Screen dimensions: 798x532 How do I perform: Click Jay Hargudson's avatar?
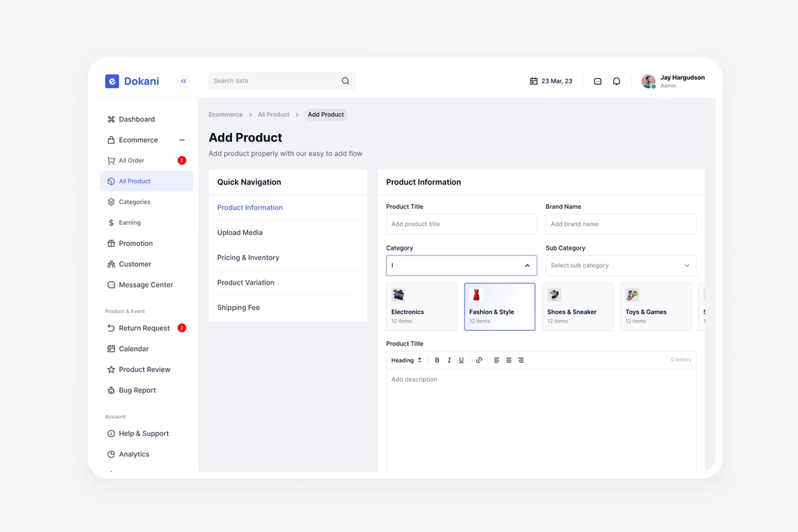click(648, 81)
